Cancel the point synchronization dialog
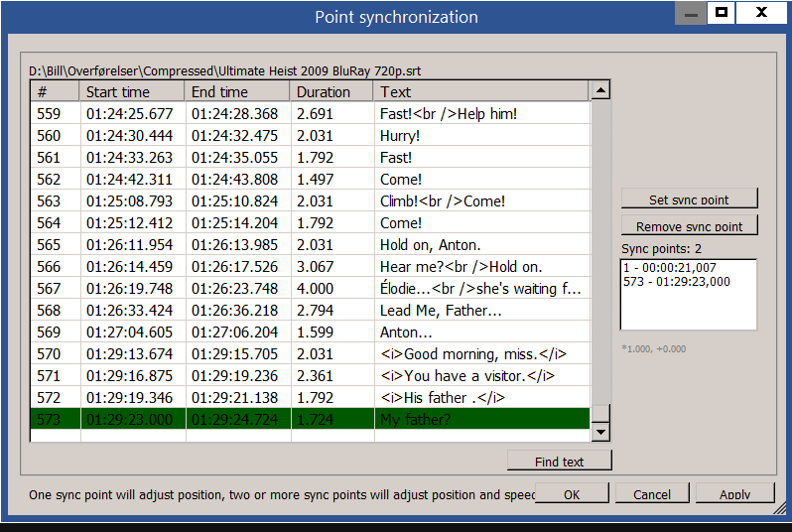 point(652,493)
